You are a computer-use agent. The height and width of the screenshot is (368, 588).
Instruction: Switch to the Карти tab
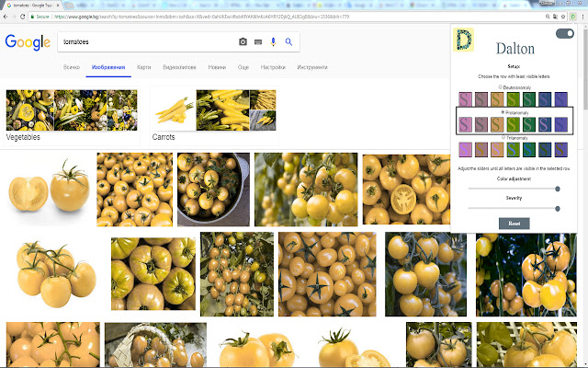[144, 68]
